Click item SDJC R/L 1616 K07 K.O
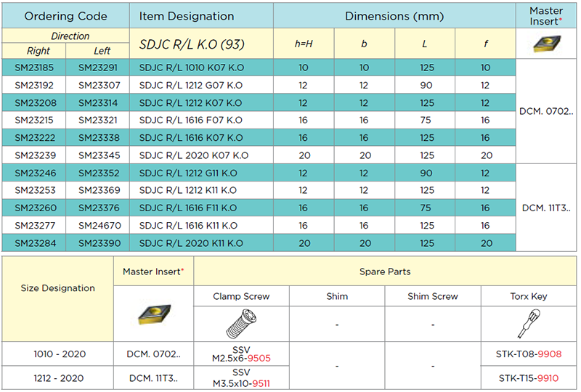The height and width of the screenshot is (392, 581). coord(191,138)
